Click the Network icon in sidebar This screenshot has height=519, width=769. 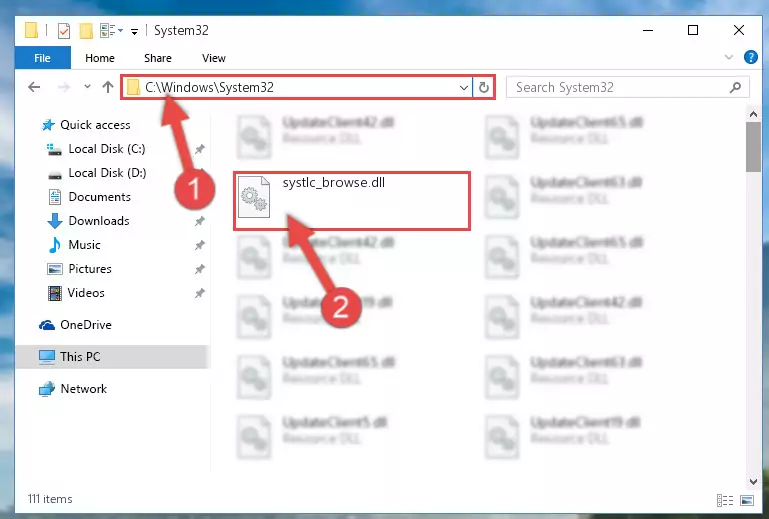point(47,389)
